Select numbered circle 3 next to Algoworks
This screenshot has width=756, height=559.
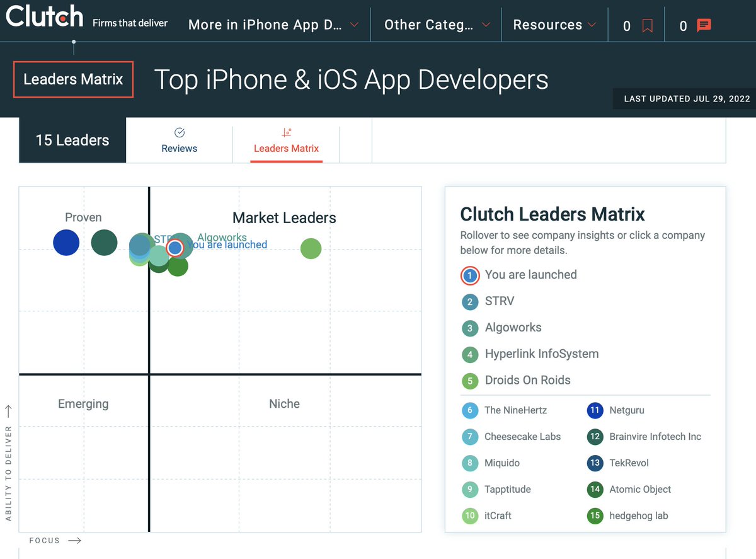tap(470, 328)
